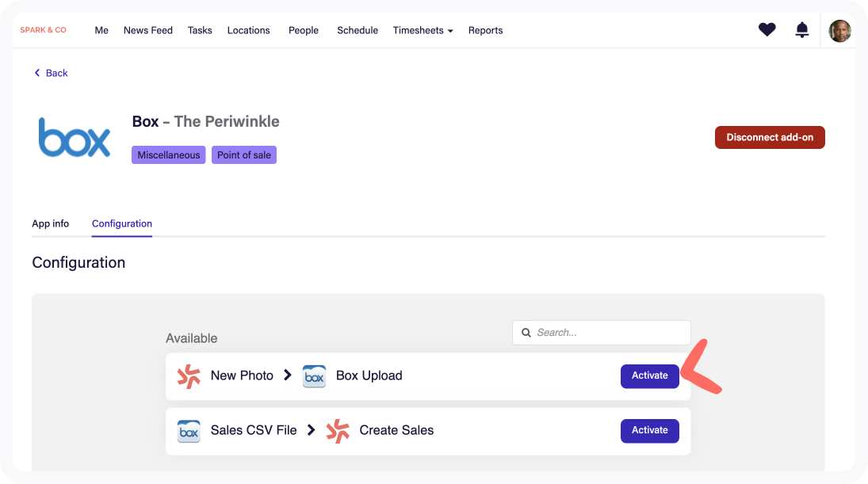This screenshot has width=868, height=484.
Task: Open the Me menu item
Action: (101, 30)
